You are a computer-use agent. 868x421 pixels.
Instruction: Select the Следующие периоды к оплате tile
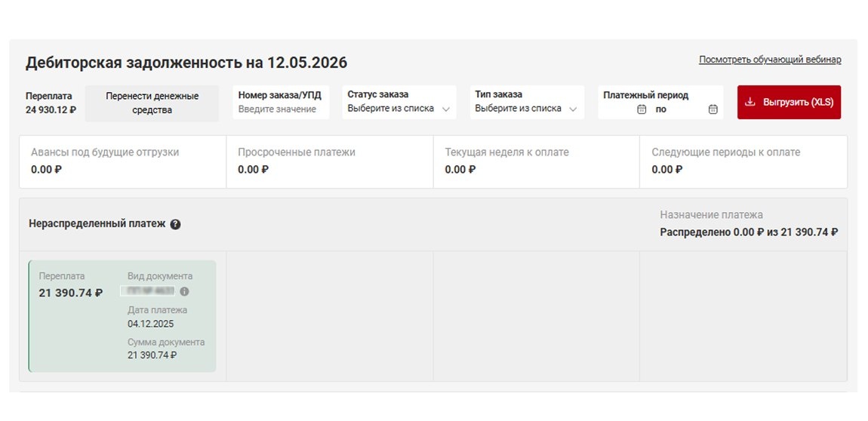[x=743, y=161]
